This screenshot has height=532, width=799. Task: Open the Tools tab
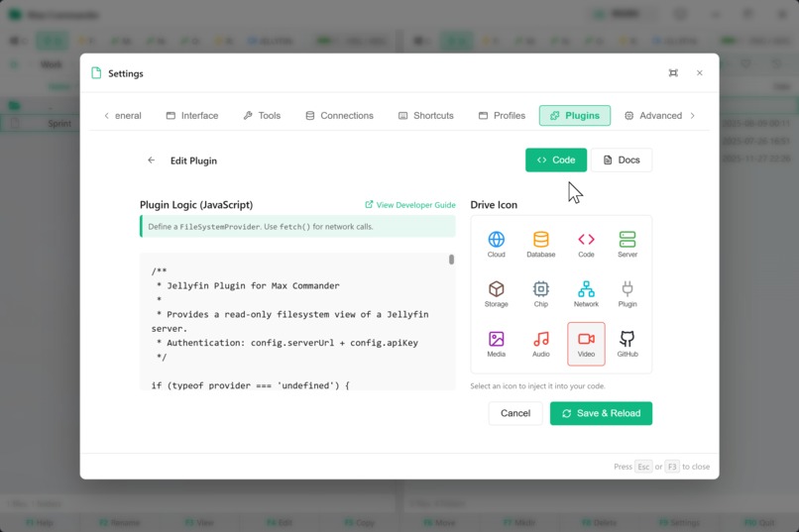click(262, 116)
